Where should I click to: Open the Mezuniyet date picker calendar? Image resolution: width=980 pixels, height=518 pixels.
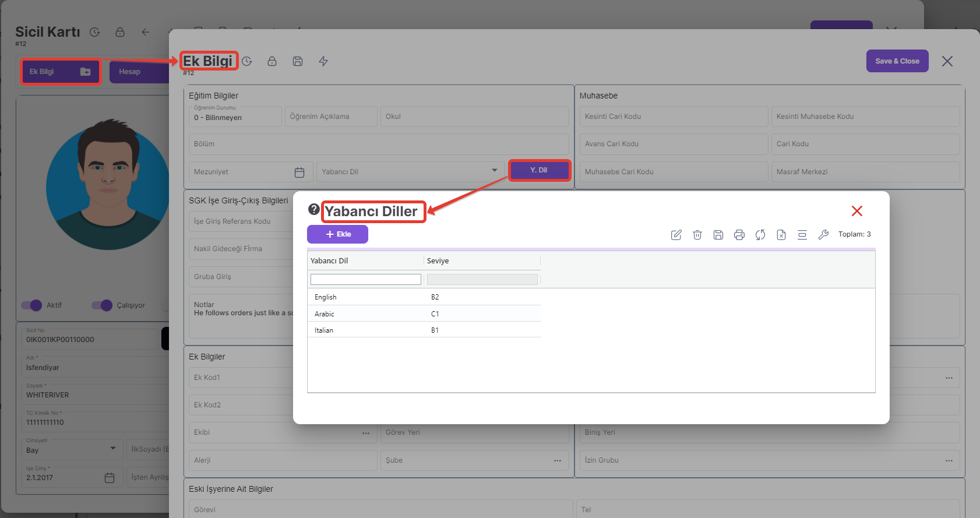click(x=299, y=172)
